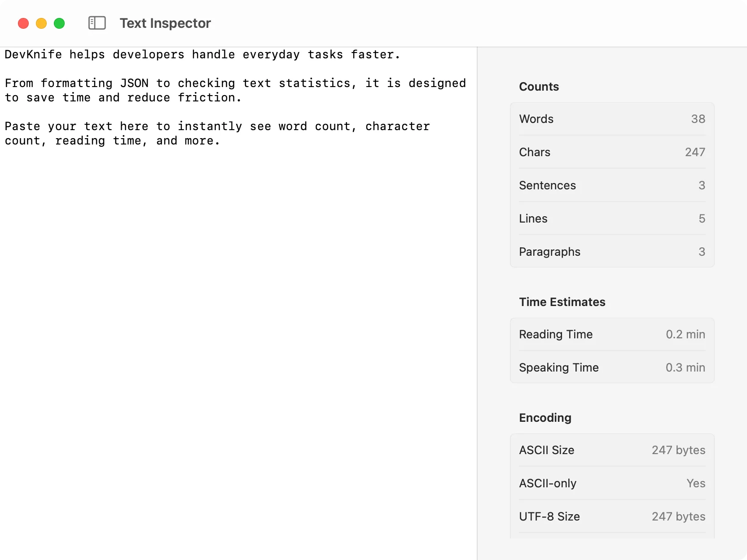Select the Lines count row
The width and height of the screenshot is (747, 560).
click(612, 219)
